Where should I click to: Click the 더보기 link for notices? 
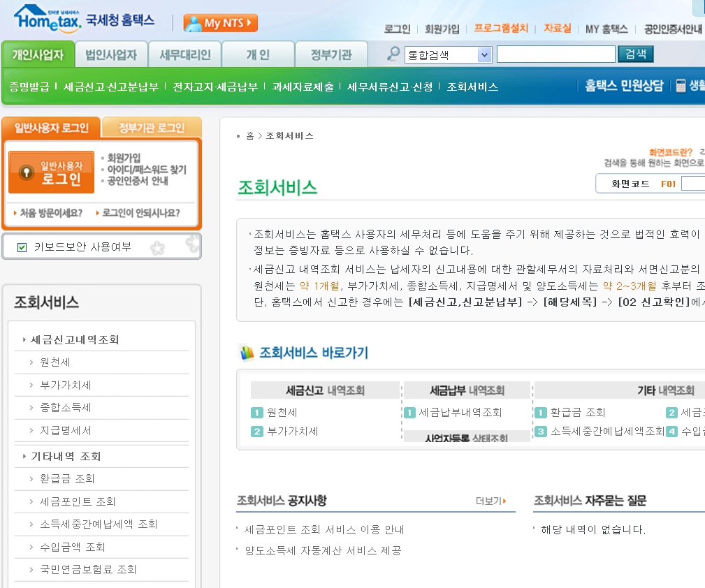[x=490, y=501]
